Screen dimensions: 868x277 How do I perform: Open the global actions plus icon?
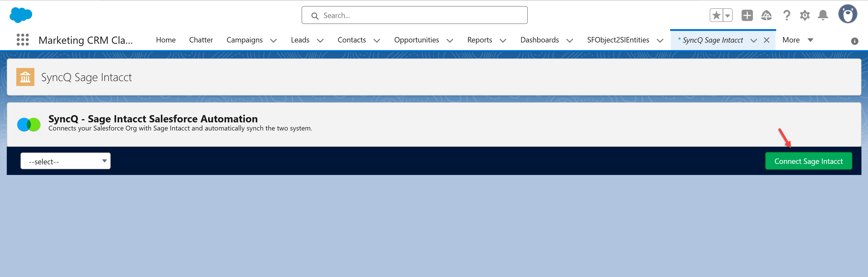[747, 15]
